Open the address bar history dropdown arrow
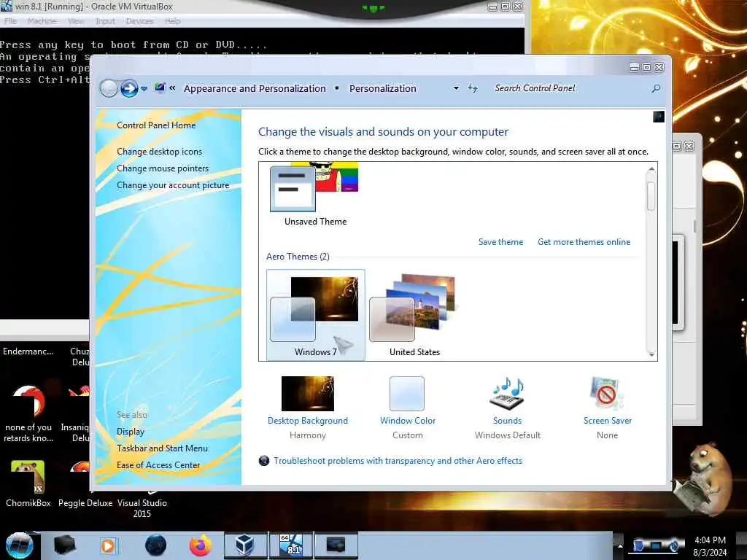 456,88
